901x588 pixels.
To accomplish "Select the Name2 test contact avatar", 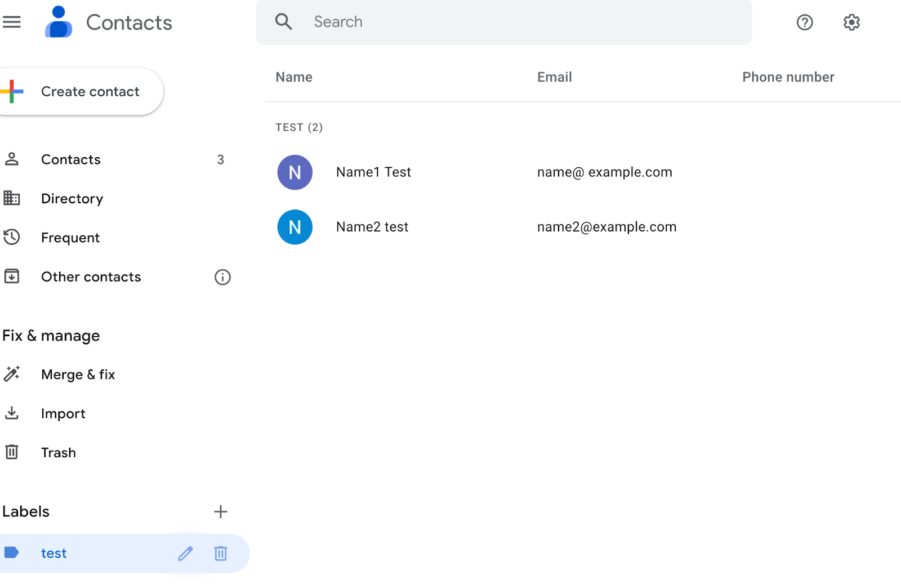I will tap(295, 227).
